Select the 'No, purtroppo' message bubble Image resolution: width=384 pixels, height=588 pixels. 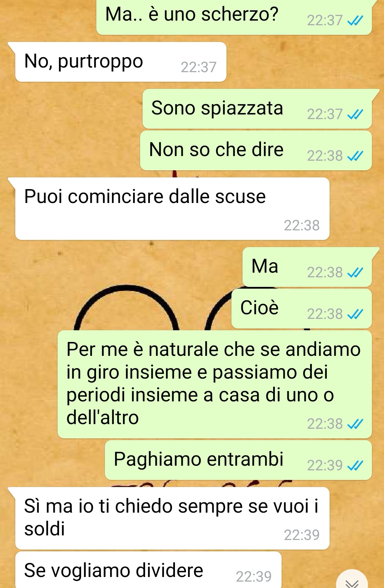tap(121, 62)
